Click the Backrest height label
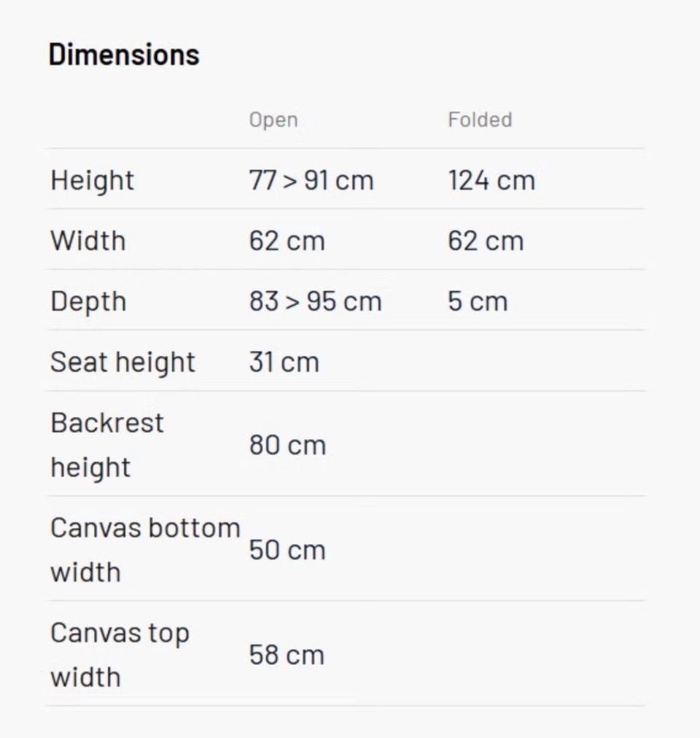This screenshot has width=700, height=738. (x=107, y=445)
